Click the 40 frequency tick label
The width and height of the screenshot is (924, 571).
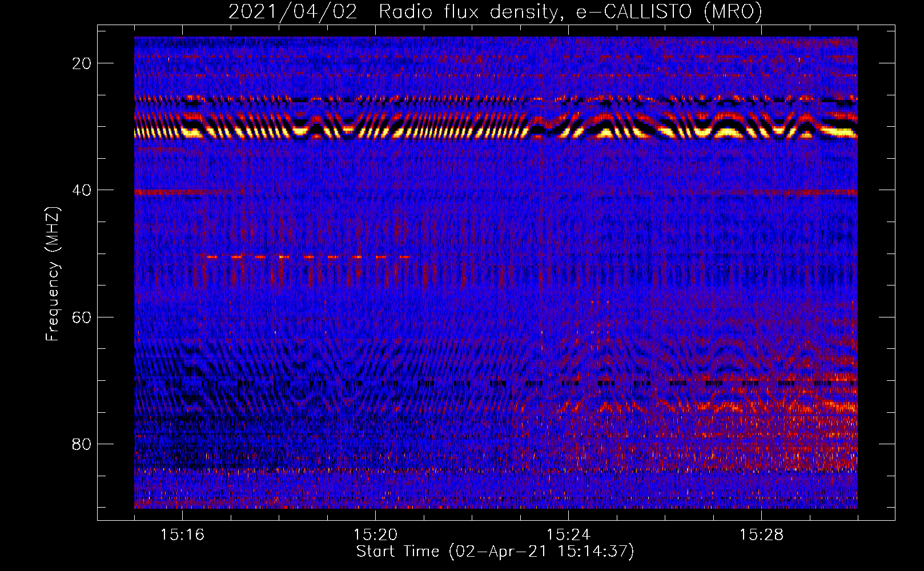point(82,190)
